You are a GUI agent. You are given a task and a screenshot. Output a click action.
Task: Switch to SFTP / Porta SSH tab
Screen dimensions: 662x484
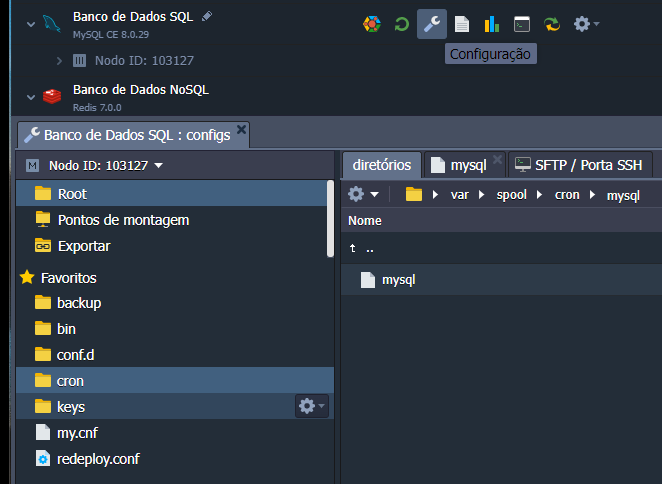click(x=581, y=165)
